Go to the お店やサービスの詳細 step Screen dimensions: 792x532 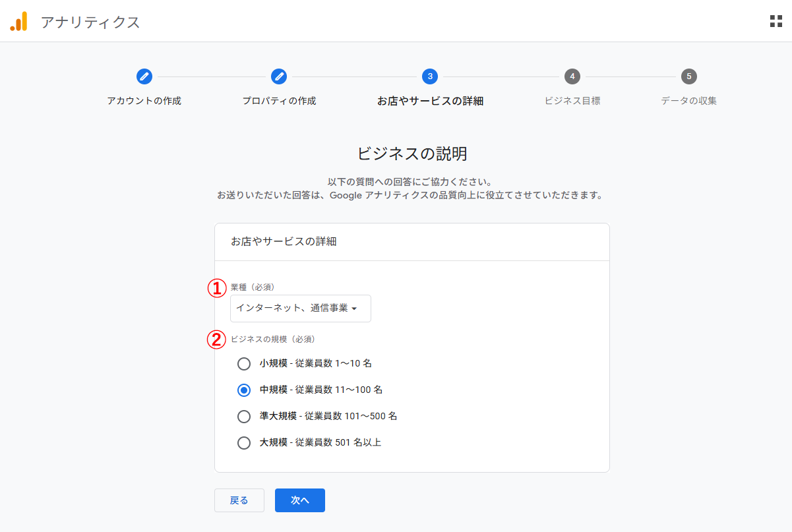(x=431, y=100)
